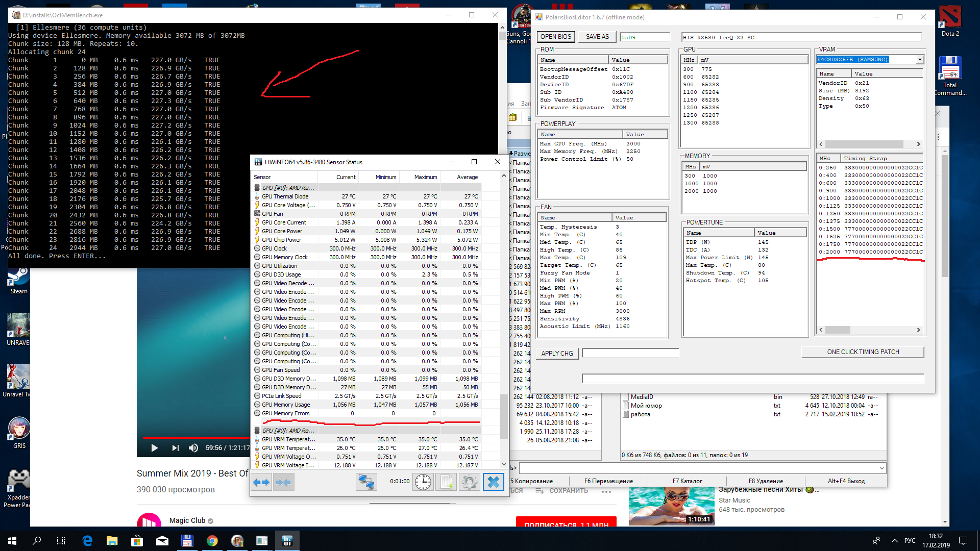The height and width of the screenshot is (551, 980).
Task: Skip to next video in player
Action: click(x=175, y=448)
